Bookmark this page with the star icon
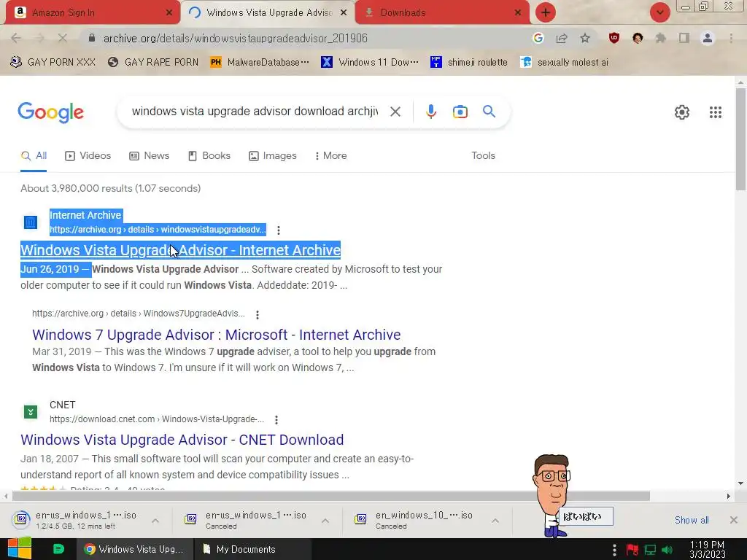Screen dimensions: 747x560 (585, 38)
